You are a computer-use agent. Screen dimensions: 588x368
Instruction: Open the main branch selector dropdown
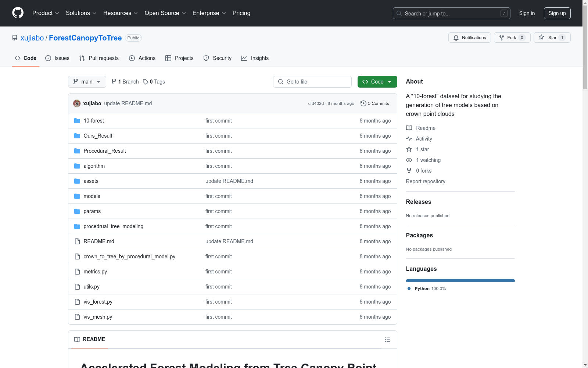point(87,82)
